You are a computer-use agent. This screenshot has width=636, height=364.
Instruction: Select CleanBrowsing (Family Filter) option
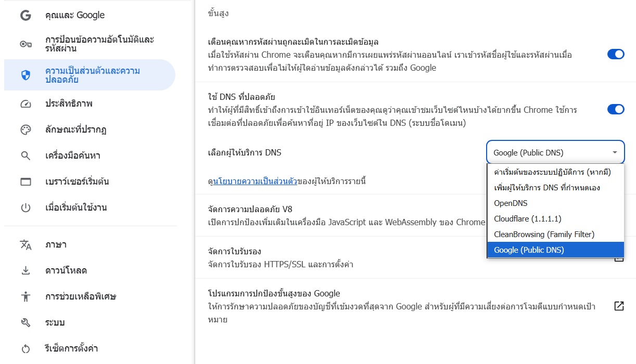click(555, 235)
